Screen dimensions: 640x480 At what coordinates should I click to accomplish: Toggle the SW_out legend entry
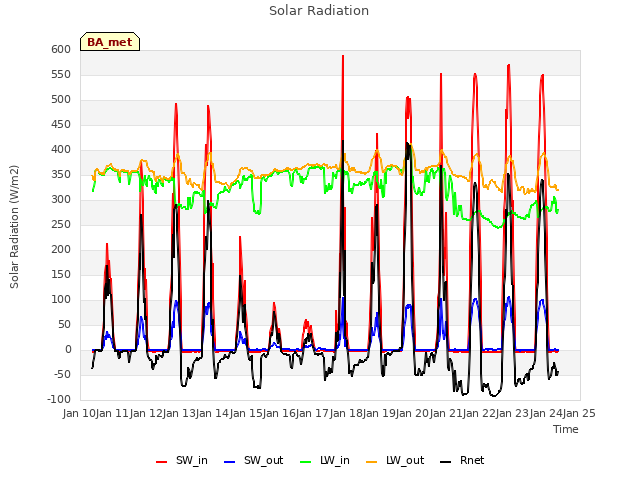(253, 460)
